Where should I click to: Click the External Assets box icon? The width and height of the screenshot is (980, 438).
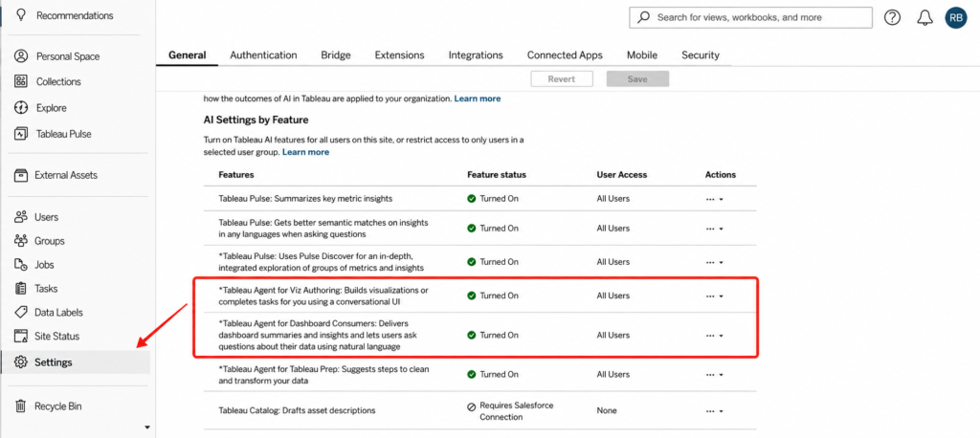pos(21,175)
